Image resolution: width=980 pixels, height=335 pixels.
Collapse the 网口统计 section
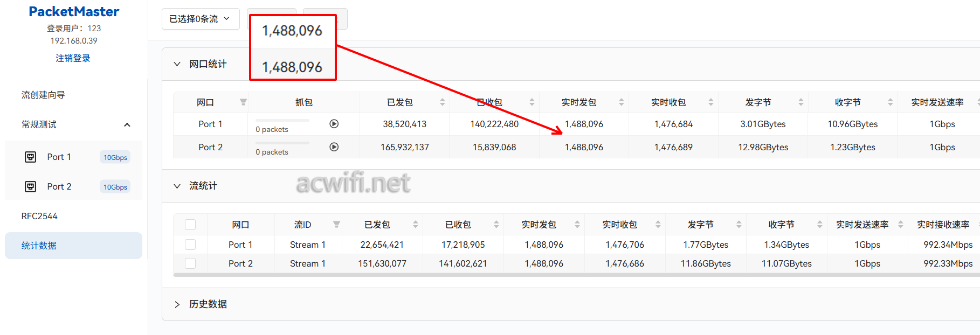pos(177,64)
